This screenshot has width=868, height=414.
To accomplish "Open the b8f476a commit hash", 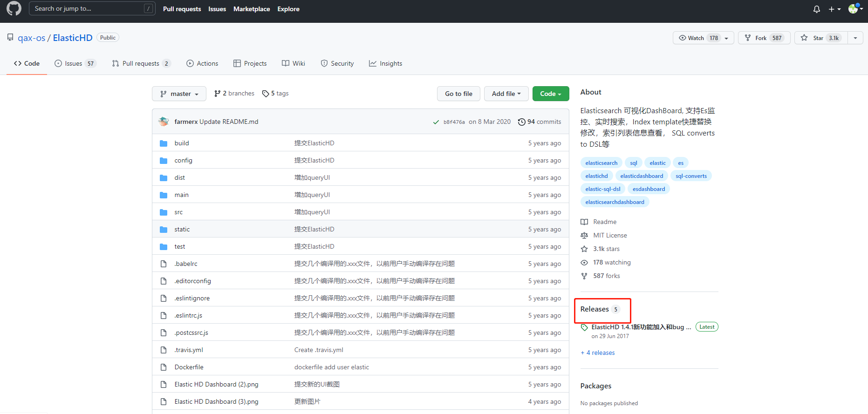I will click(x=454, y=122).
